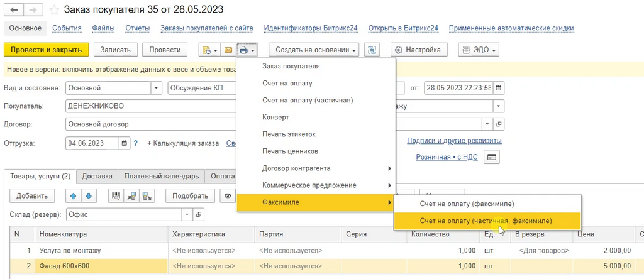Toggle the eye visibility button
The height and width of the screenshot is (279, 644).
[x=227, y=196]
